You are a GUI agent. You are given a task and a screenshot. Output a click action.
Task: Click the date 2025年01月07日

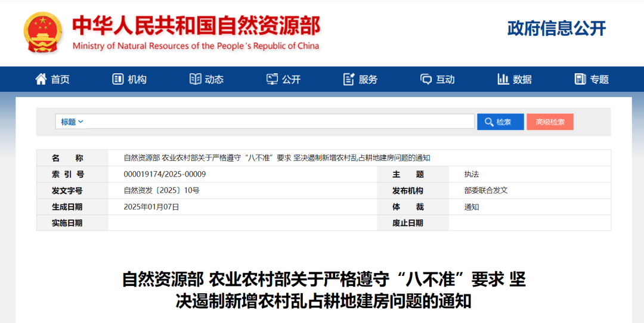point(151,207)
